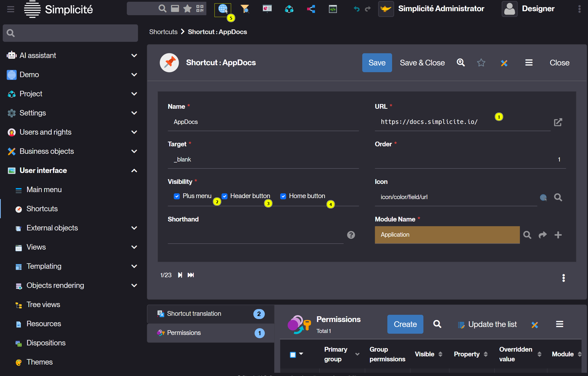Add a new module with the plus icon
The image size is (588, 376).
click(x=558, y=235)
